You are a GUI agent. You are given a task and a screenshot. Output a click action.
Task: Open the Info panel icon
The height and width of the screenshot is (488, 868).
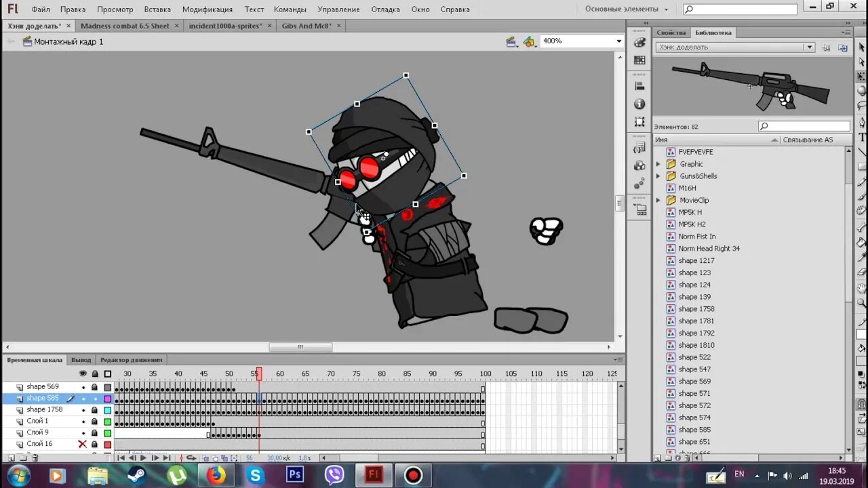[x=639, y=104]
